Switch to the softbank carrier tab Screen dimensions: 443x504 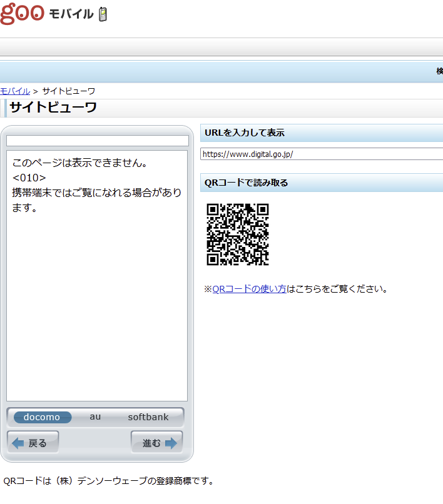(148, 417)
